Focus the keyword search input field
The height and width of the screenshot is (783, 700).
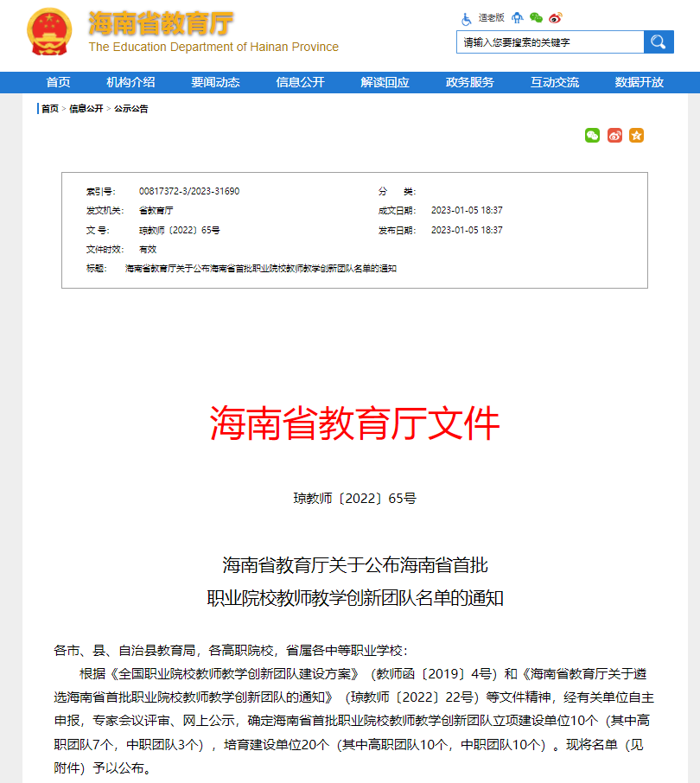point(550,41)
